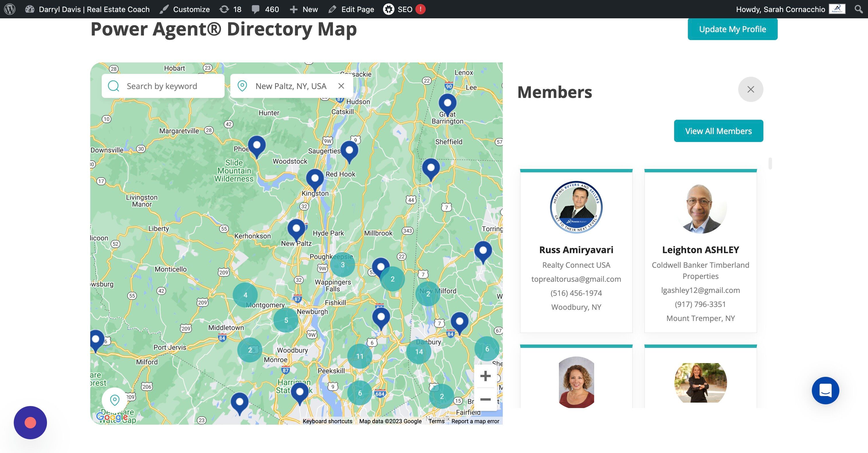Click the map zoom in plus button
This screenshot has width=868, height=453.
point(485,376)
